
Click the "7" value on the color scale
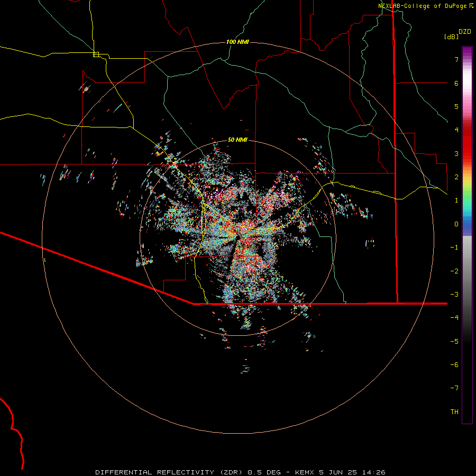tap(456, 59)
